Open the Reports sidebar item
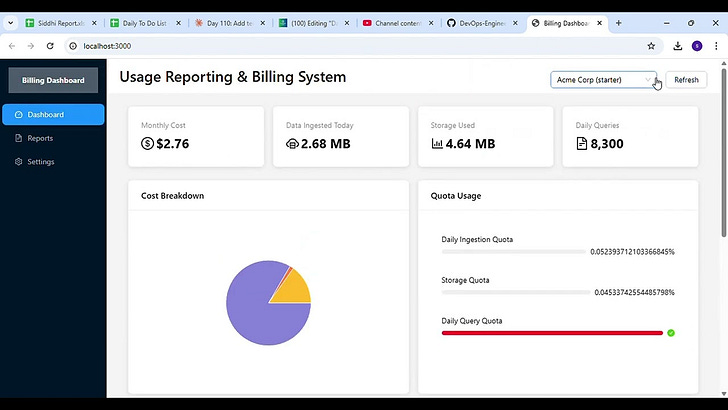The image size is (728, 410). click(x=53, y=138)
